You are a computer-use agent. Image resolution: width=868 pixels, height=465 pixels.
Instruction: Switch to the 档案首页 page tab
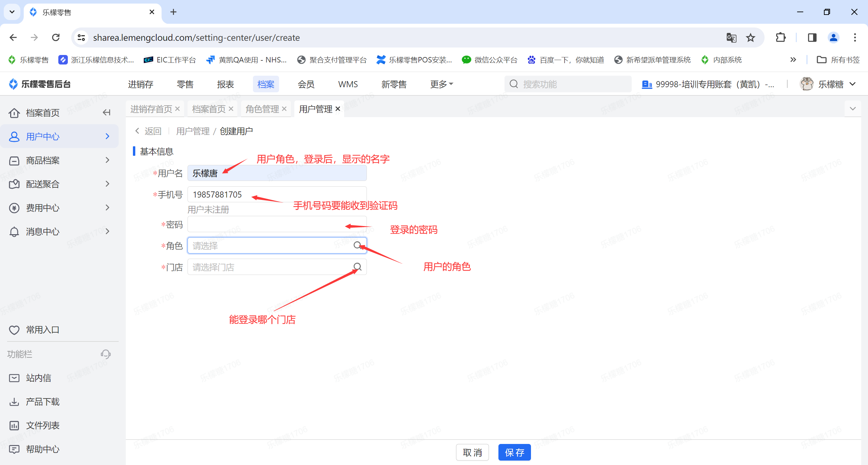pos(209,109)
